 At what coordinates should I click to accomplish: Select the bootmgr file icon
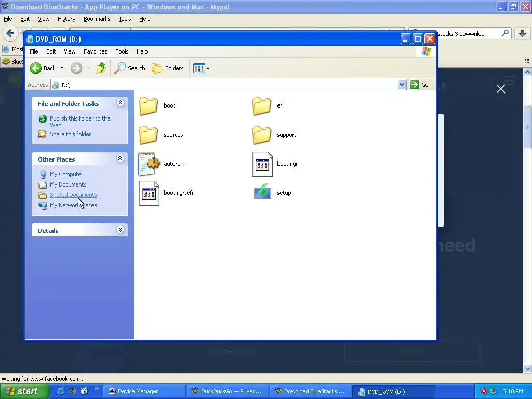click(262, 164)
